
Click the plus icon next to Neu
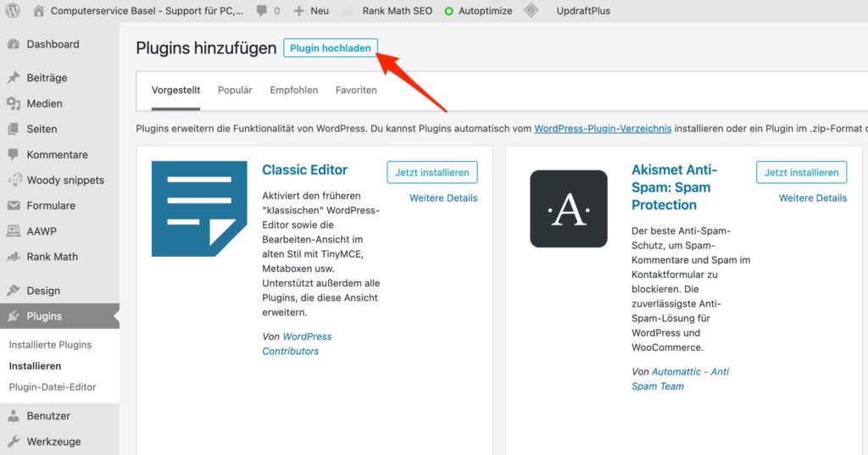pyautogui.click(x=299, y=10)
